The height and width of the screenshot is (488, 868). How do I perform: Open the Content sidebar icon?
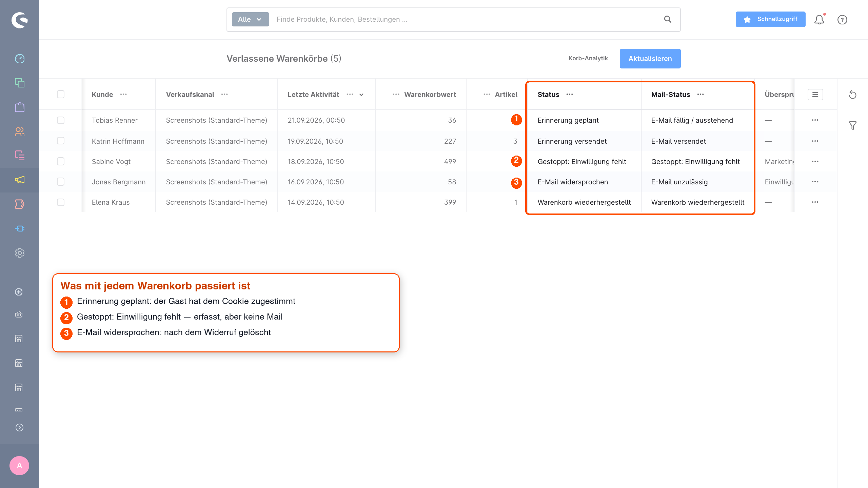(20, 156)
